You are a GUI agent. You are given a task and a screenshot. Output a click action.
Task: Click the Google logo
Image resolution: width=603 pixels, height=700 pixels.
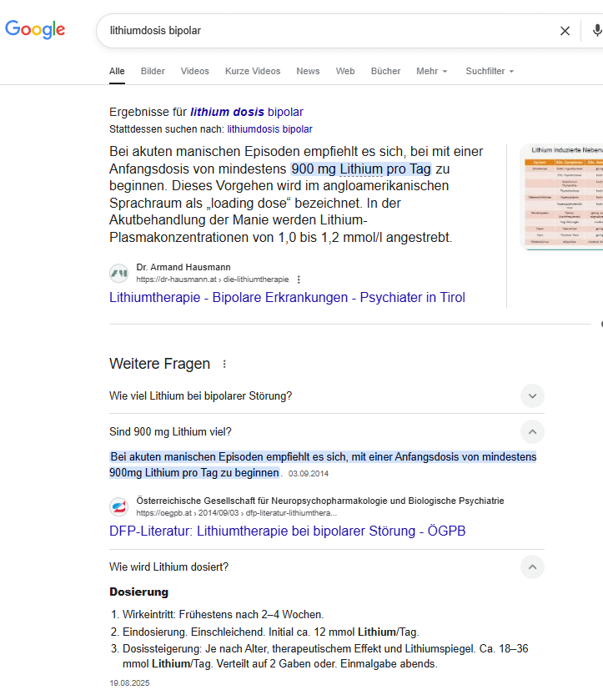[x=35, y=30]
